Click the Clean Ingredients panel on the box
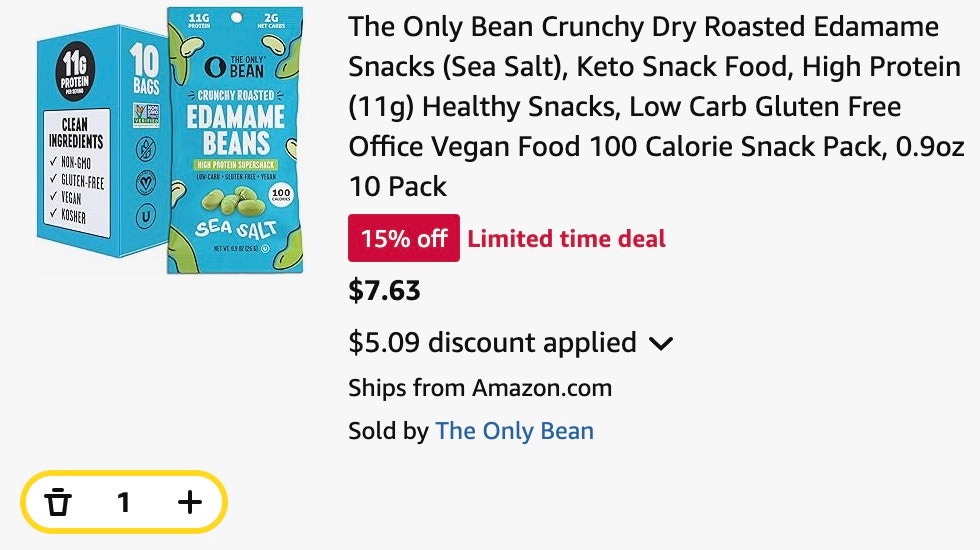980x550 pixels. tap(76, 172)
